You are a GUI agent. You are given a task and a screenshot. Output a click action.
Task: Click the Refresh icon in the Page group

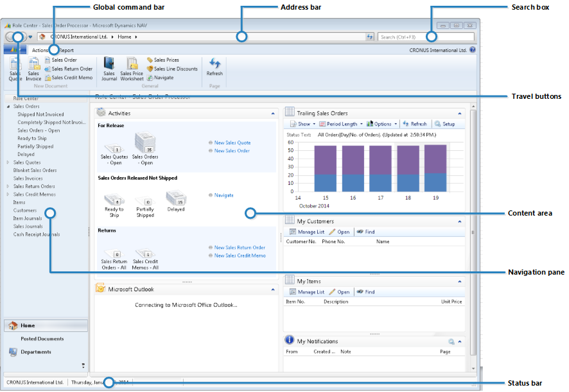[x=214, y=64]
